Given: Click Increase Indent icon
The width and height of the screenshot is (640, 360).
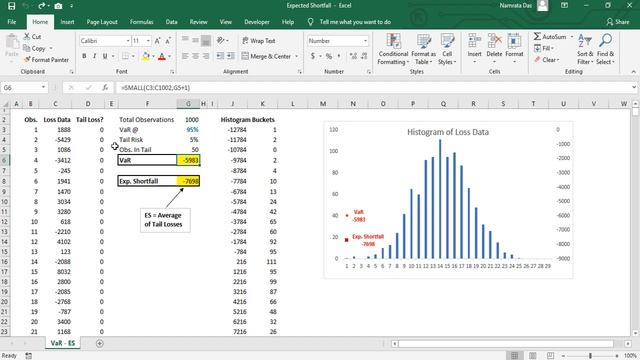Looking at the screenshot, I should click(x=231, y=56).
